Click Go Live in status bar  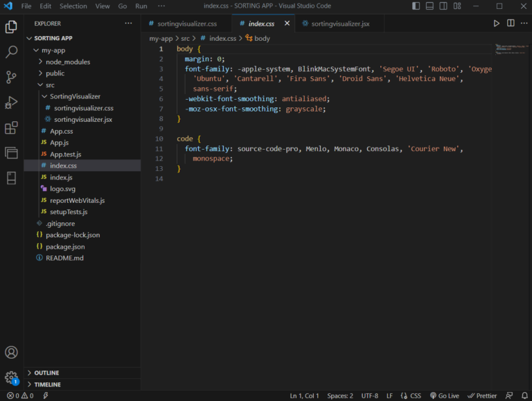pos(444,395)
